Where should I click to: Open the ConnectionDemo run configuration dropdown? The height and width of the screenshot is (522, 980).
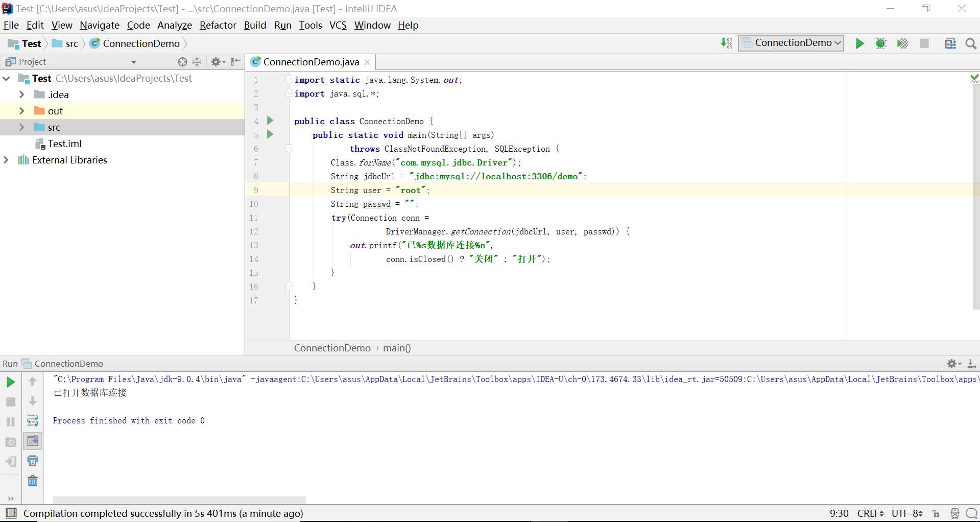[x=791, y=43]
